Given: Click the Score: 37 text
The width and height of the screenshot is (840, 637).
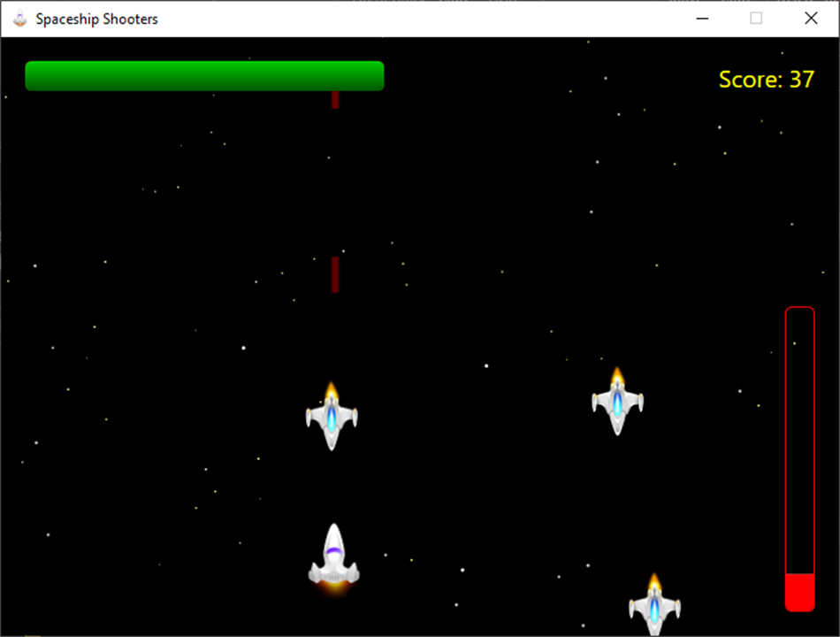Looking at the screenshot, I should tap(767, 79).
